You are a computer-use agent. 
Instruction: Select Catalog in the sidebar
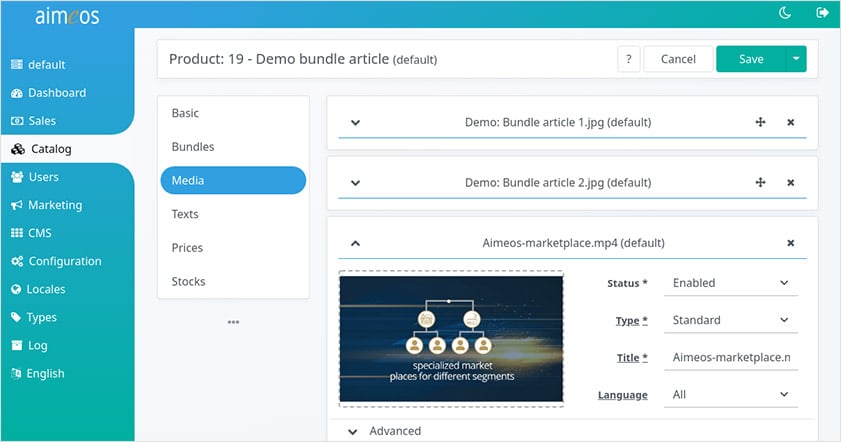[x=41, y=149]
